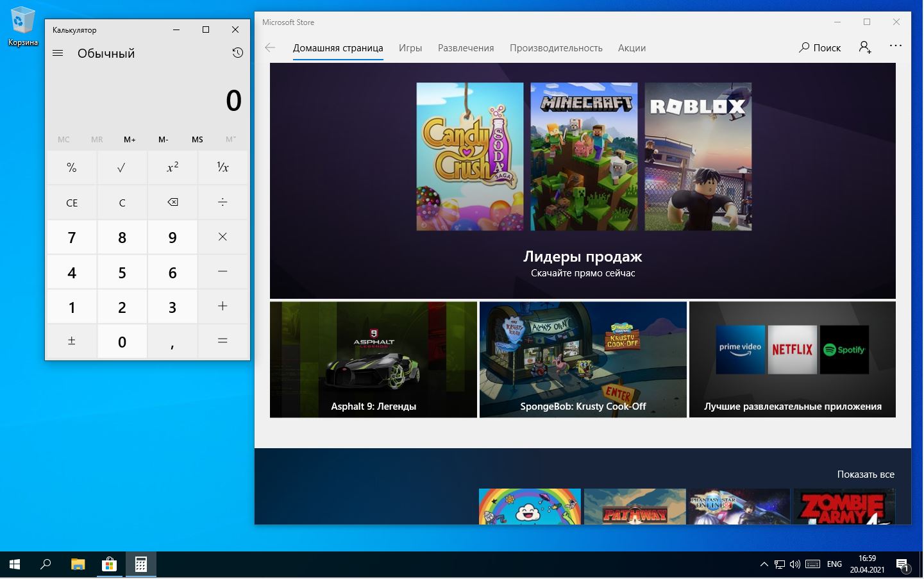
Task: Click the taskbar search magnifier
Action: pyautogui.click(x=46, y=565)
